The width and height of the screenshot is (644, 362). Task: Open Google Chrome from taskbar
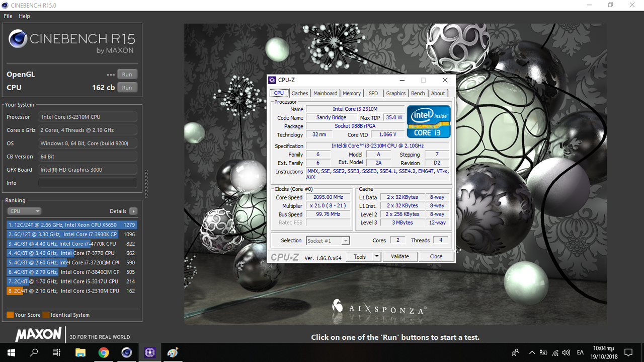104,352
